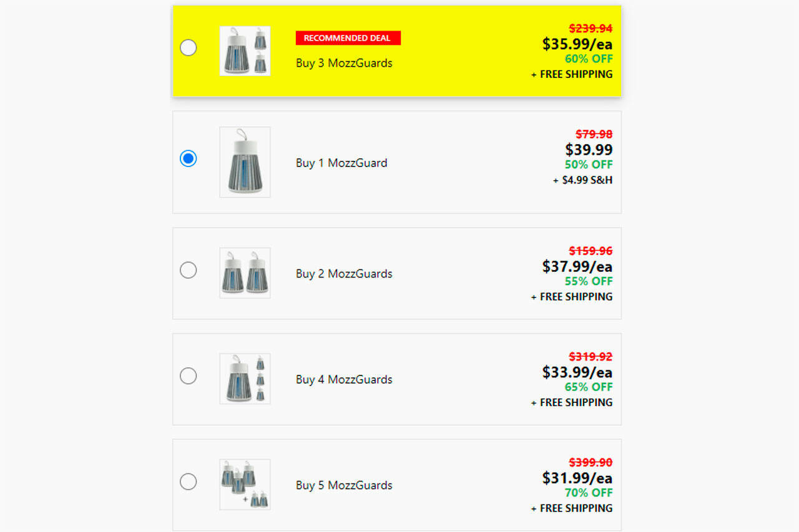
Task: Click the Buy 4 MozzGuards label
Action: tap(344, 379)
